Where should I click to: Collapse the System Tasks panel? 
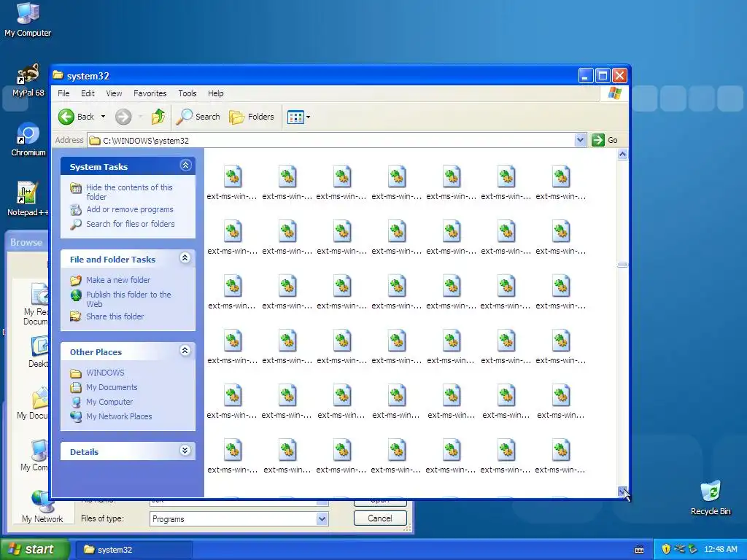tap(185, 166)
